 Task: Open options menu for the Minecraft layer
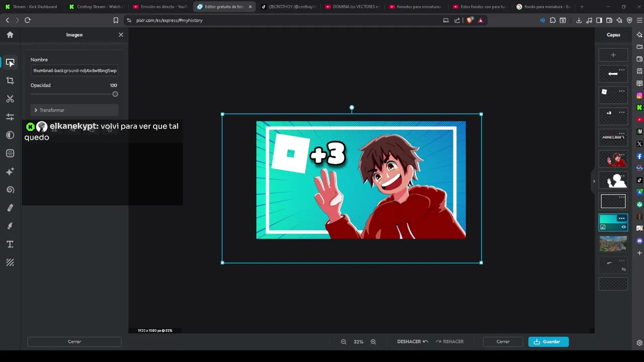click(x=622, y=133)
